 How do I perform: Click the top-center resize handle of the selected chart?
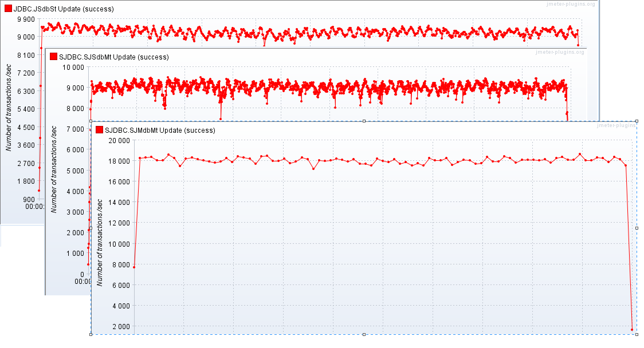[x=364, y=121]
